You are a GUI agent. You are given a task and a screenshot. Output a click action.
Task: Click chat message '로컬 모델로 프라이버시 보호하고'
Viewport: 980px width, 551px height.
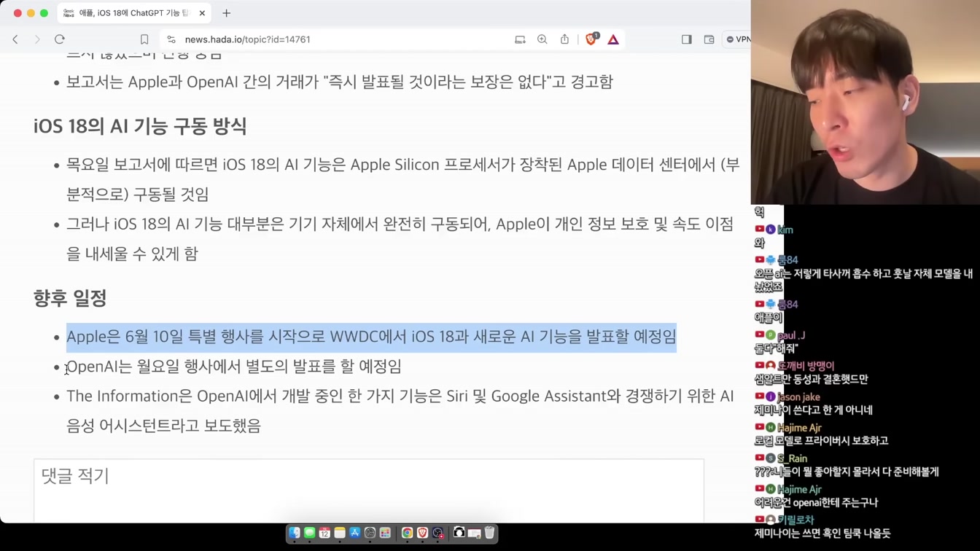[x=821, y=441]
